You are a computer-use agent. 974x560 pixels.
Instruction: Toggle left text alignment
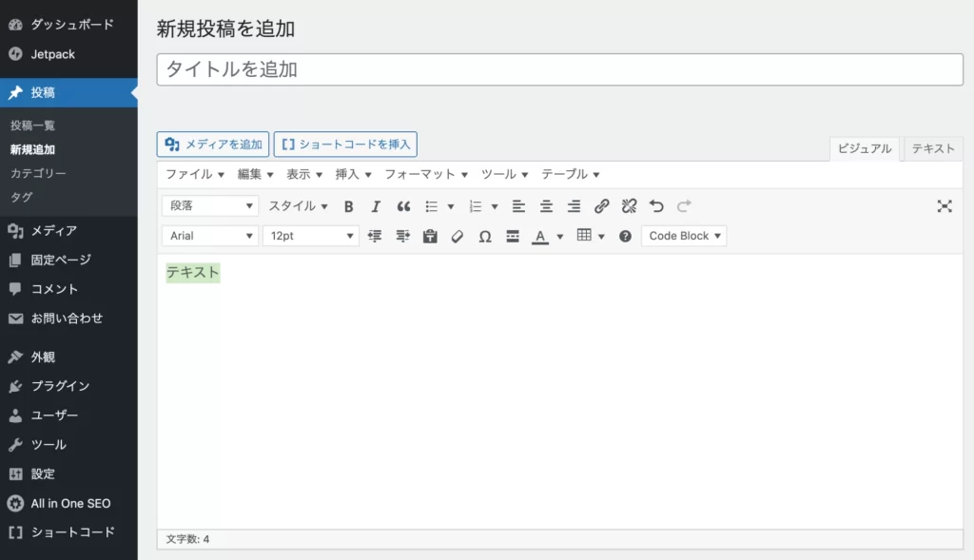tap(518, 206)
